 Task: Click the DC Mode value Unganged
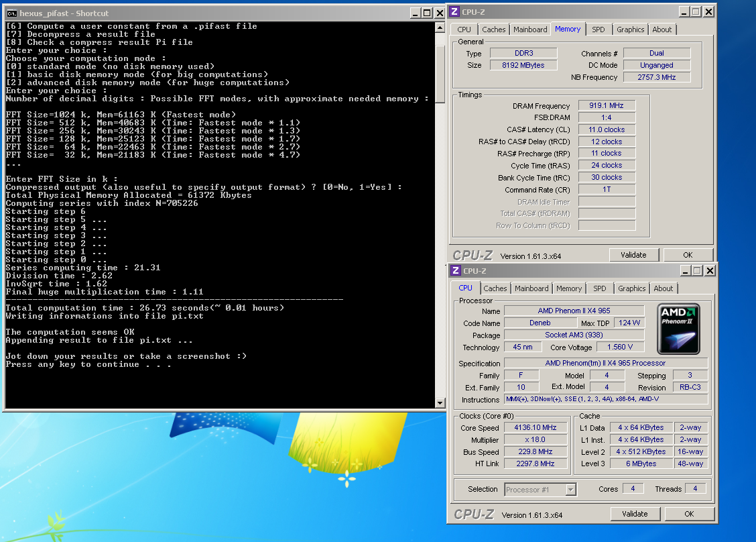657,65
